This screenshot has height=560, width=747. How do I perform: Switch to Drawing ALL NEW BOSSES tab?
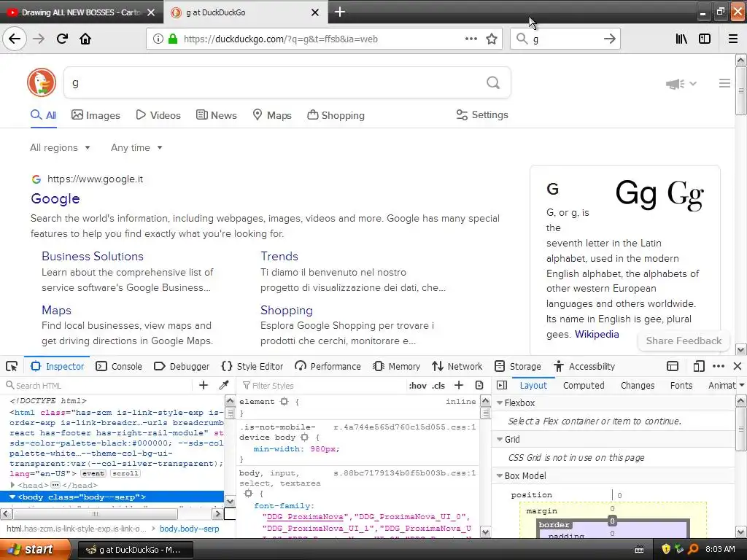coord(82,12)
